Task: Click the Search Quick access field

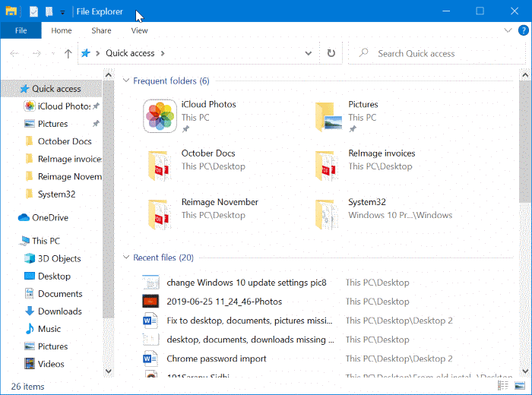Action: pyautogui.click(x=437, y=53)
